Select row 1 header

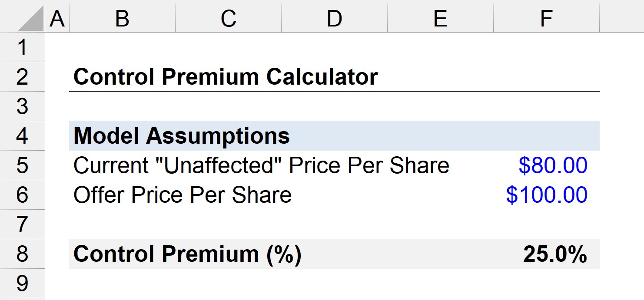point(22,47)
